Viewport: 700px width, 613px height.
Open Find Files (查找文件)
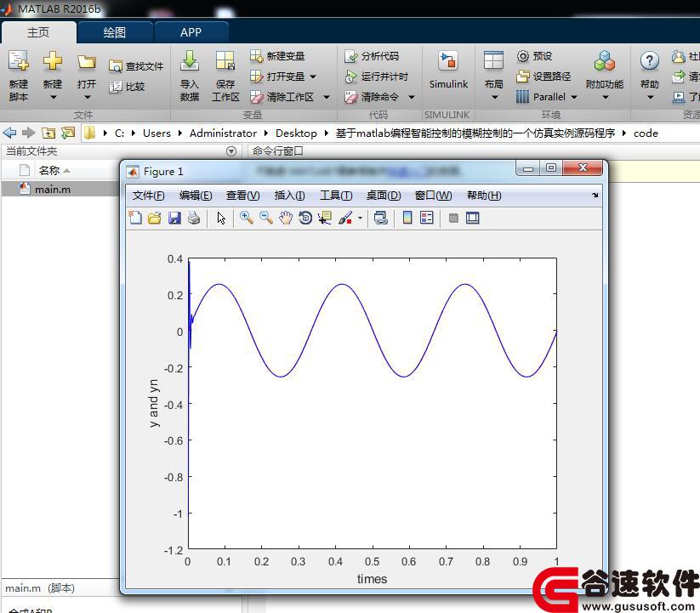(136, 66)
